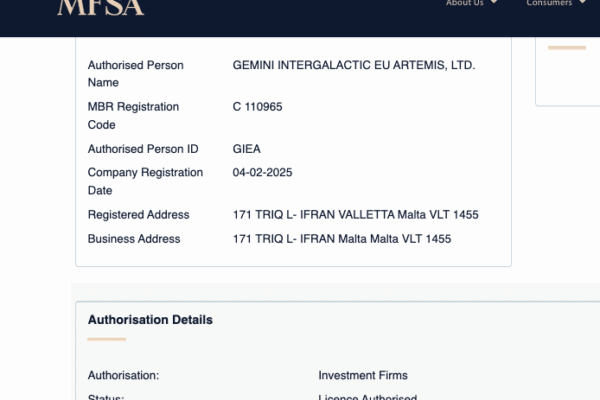Click the Authorised Person ID label

tap(143, 149)
